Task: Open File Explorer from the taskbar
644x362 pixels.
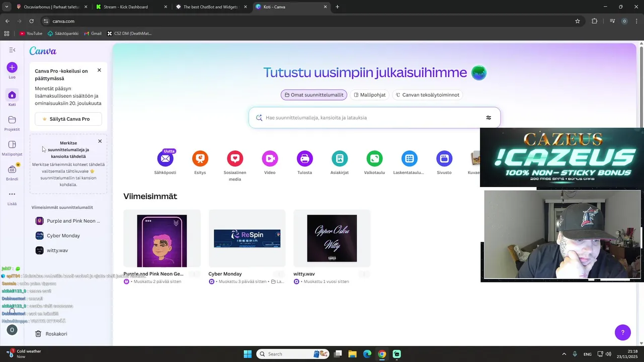Action: (x=352, y=354)
